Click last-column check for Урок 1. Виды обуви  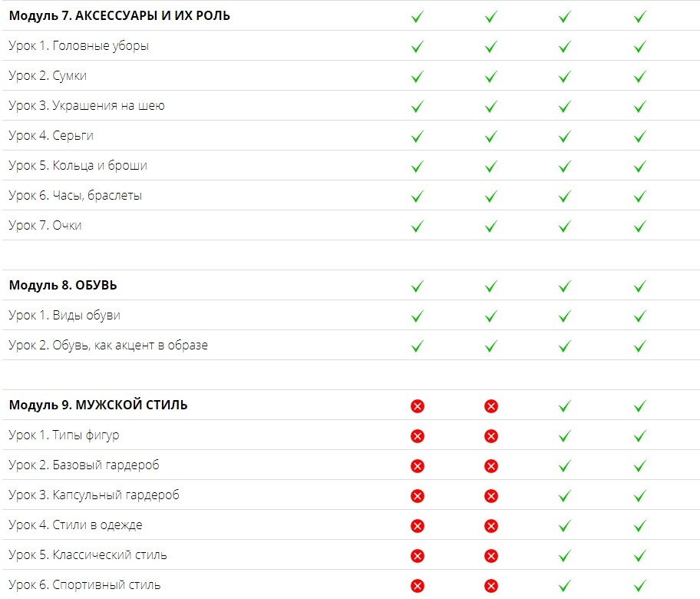[x=639, y=316]
